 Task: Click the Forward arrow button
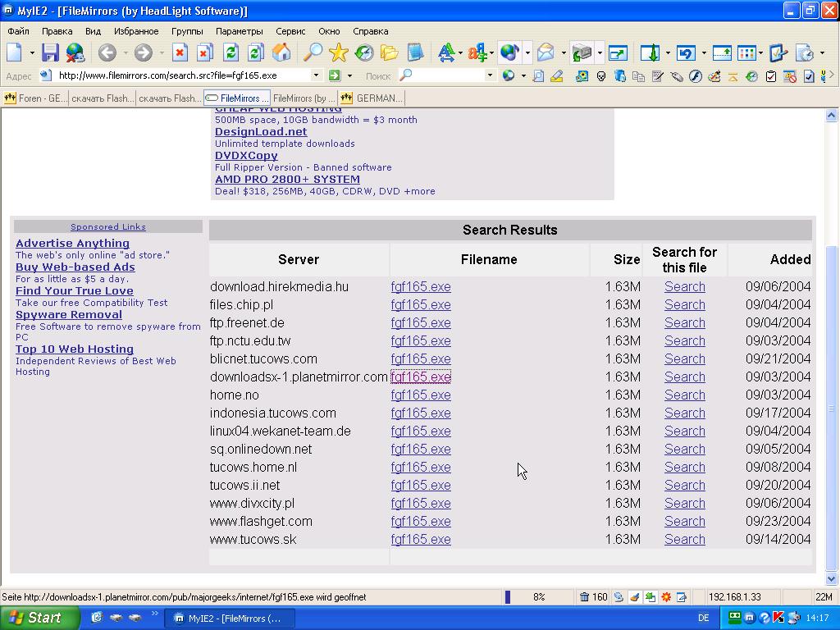click(x=143, y=52)
